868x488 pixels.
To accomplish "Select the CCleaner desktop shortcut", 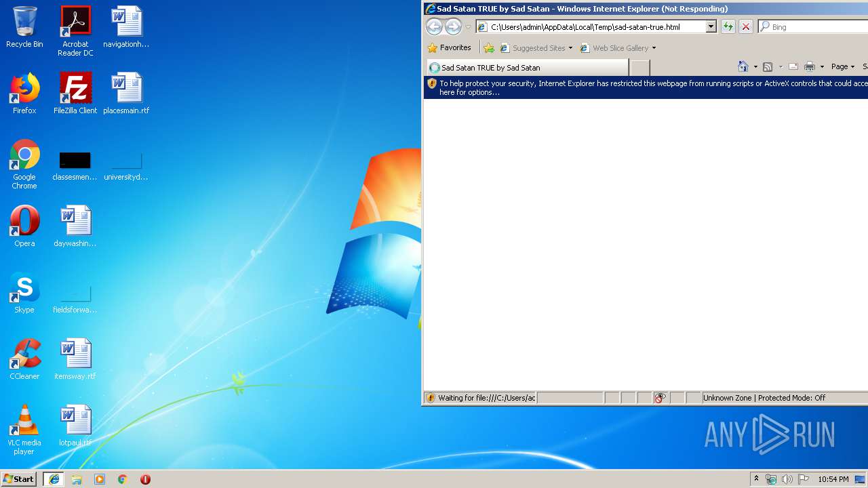I will pos(24,359).
